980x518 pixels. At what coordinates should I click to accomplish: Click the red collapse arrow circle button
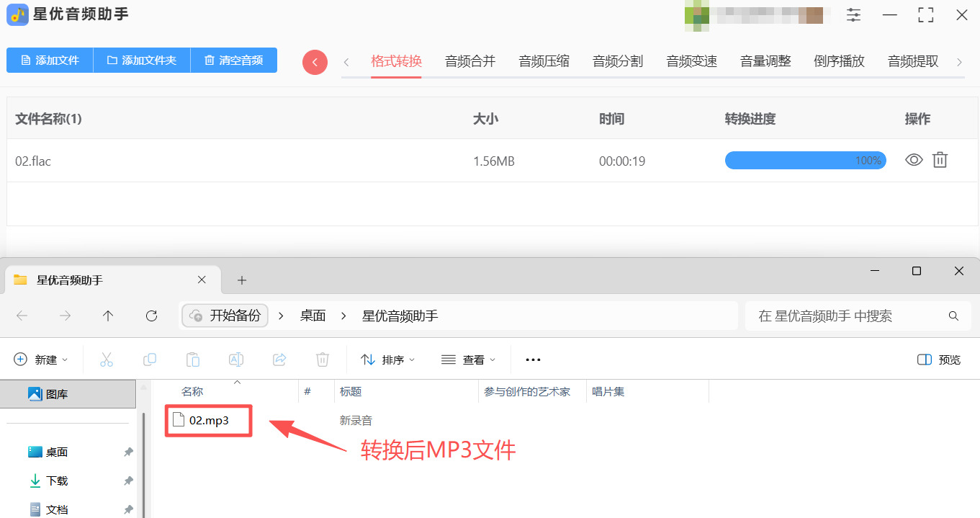click(x=315, y=62)
